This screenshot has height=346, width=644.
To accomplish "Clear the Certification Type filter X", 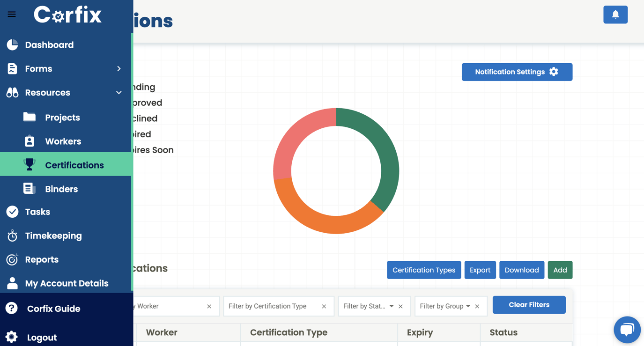I will [324, 307].
